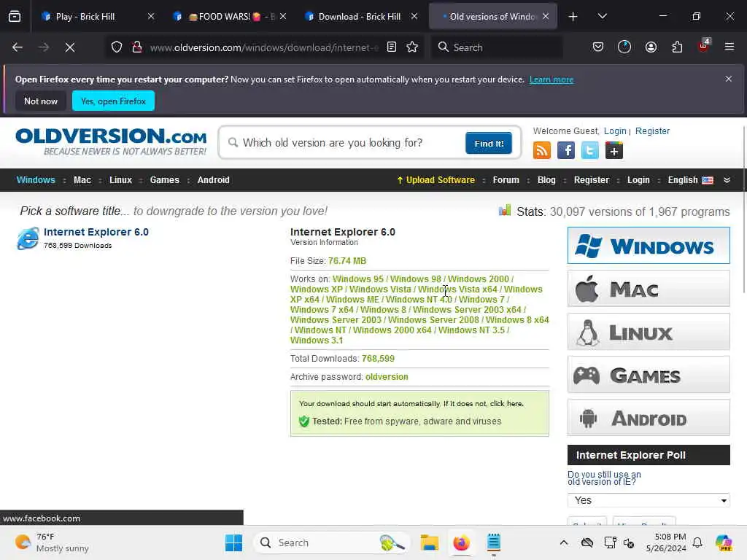Click the Find It! button
Viewport: 747px width, 560px height.
[489, 144]
